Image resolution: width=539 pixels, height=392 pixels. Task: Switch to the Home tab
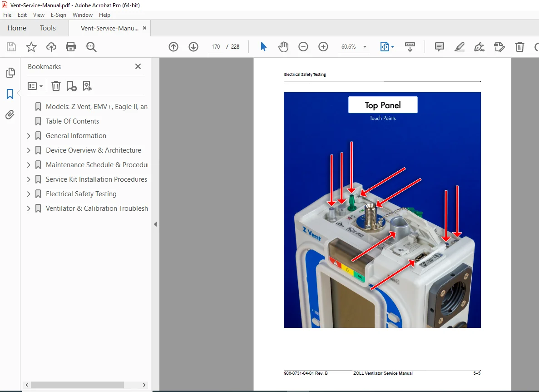(17, 28)
